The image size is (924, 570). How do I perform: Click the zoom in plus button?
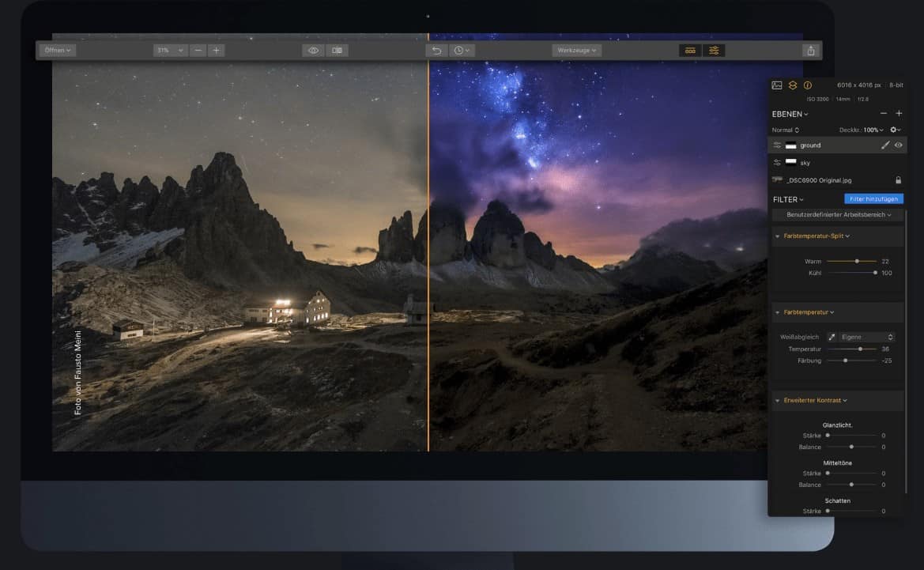pos(216,51)
